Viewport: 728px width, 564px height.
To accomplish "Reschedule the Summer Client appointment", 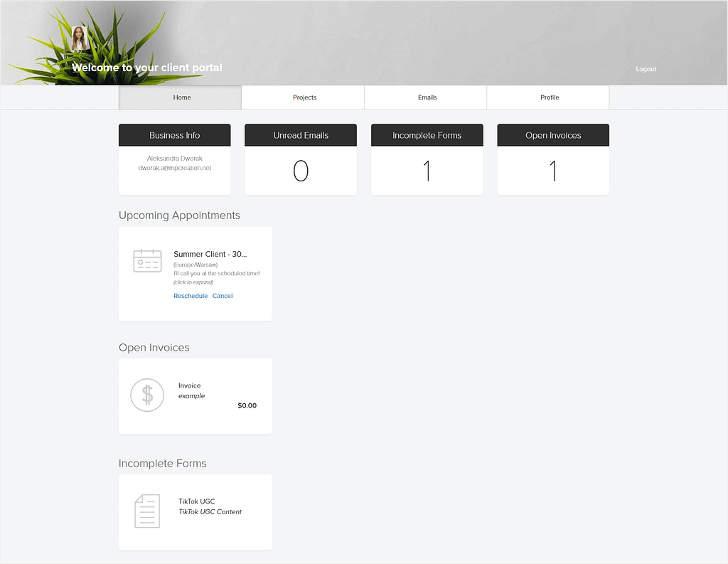I will [x=191, y=296].
